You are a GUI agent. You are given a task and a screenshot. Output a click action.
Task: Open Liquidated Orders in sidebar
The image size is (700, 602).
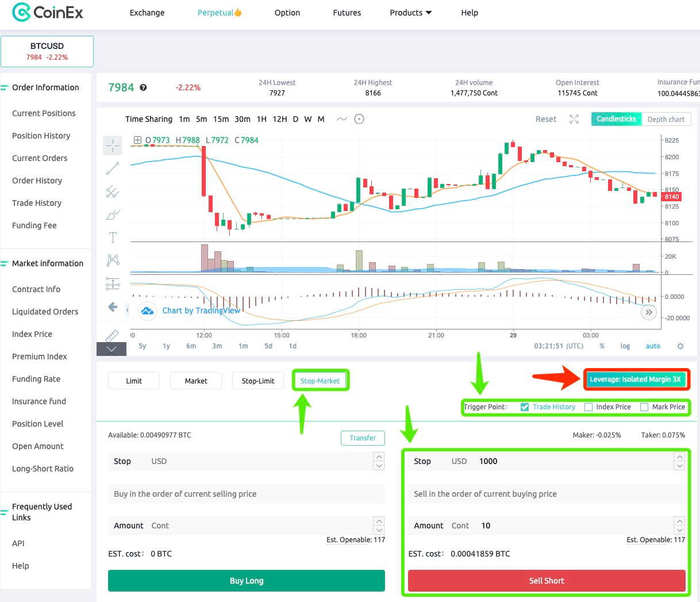coord(45,312)
